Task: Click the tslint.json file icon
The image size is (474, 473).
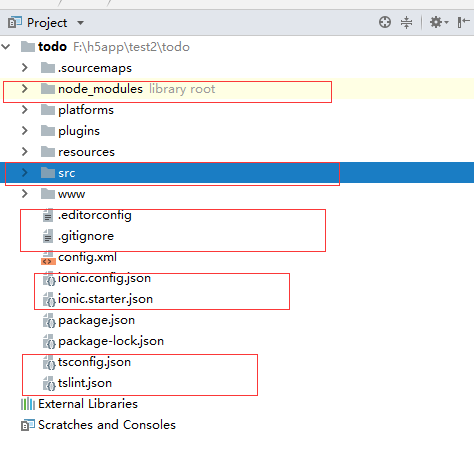Action: pyautogui.click(x=49, y=384)
